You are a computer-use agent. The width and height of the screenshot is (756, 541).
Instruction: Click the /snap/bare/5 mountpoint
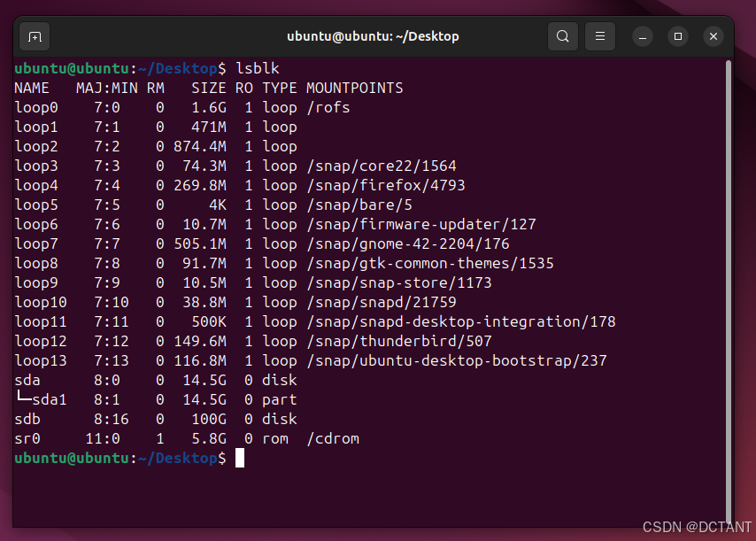tap(359, 205)
